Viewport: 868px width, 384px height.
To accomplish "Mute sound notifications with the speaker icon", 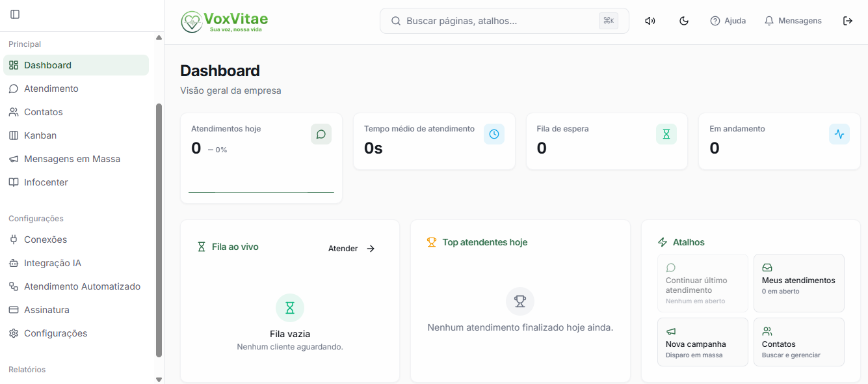I will point(650,21).
